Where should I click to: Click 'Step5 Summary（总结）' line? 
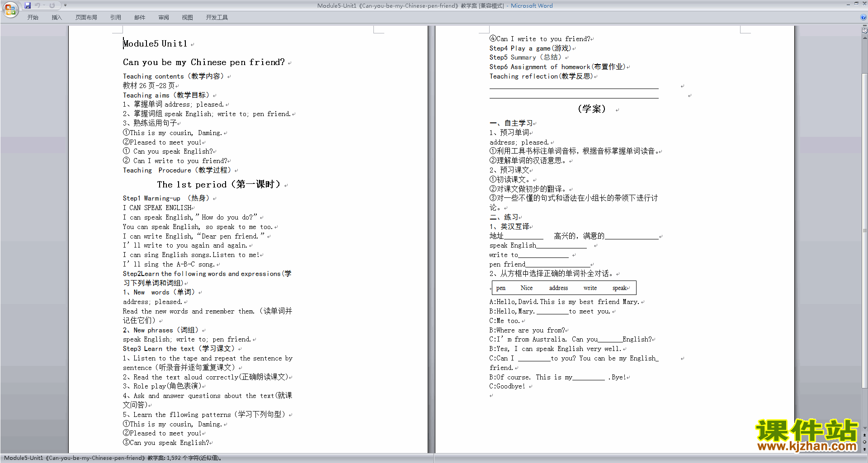526,57
